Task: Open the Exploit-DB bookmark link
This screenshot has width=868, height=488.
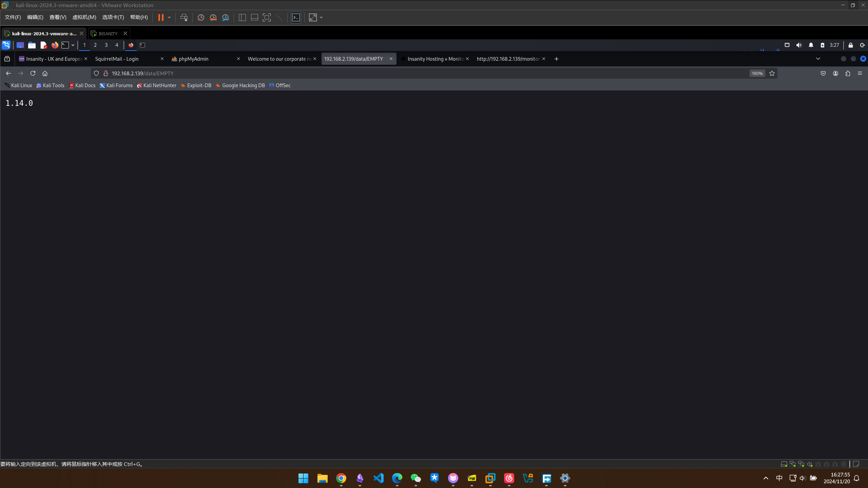Action: coord(196,85)
